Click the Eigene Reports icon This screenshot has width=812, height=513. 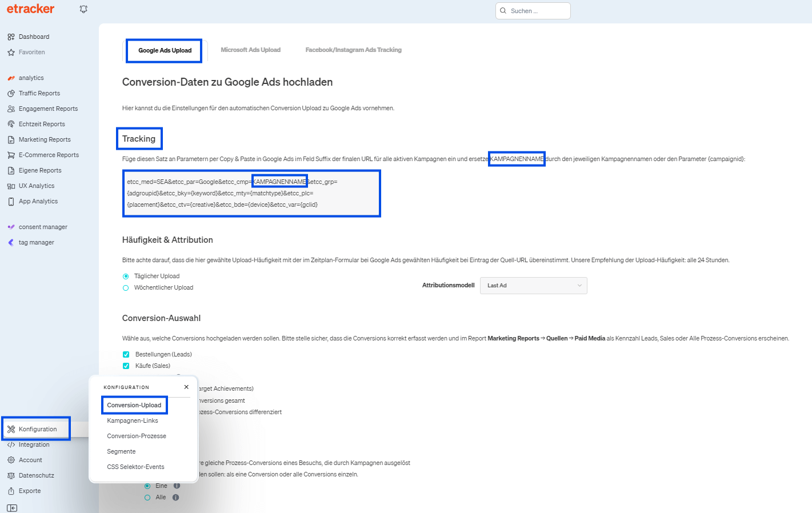click(11, 170)
